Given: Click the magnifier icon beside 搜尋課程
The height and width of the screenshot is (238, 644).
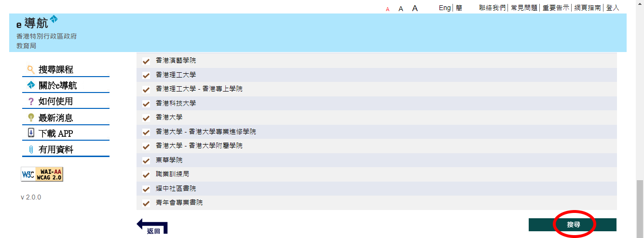Looking at the screenshot, I should [31, 69].
